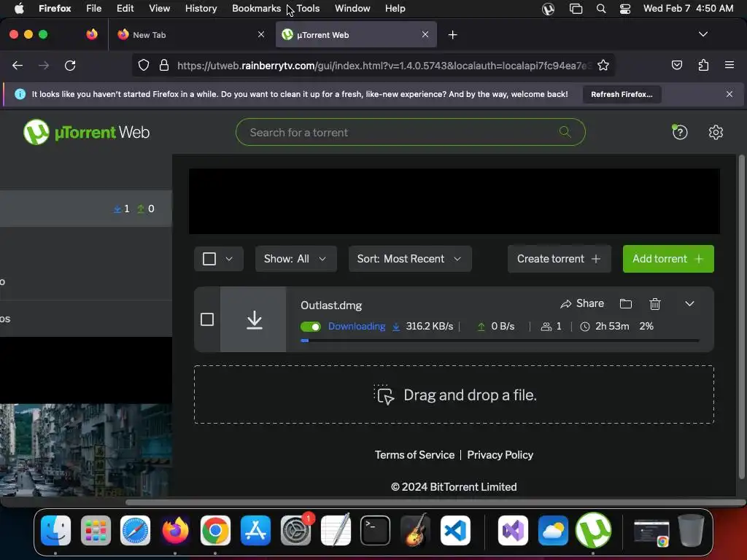Screen dimensions: 747x560
Task: Click the Outlast.dmg file name
Action: (x=331, y=306)
